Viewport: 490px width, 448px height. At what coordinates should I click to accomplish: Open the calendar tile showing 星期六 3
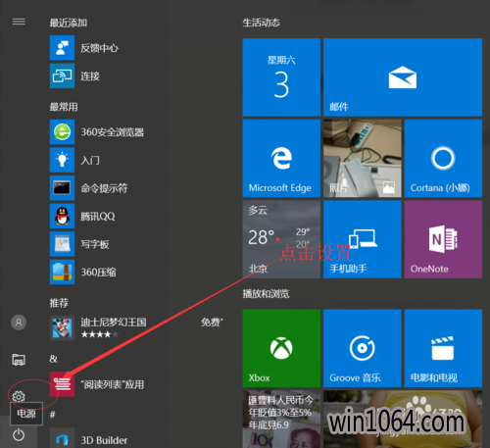click(x=281, y=77)
